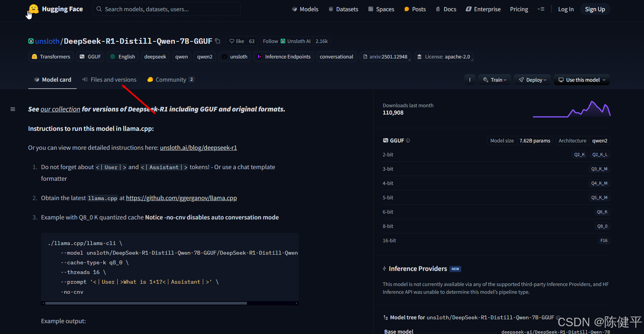
Task: Click the code block horizontal scrollbar
Action: [x=146, y=303]
